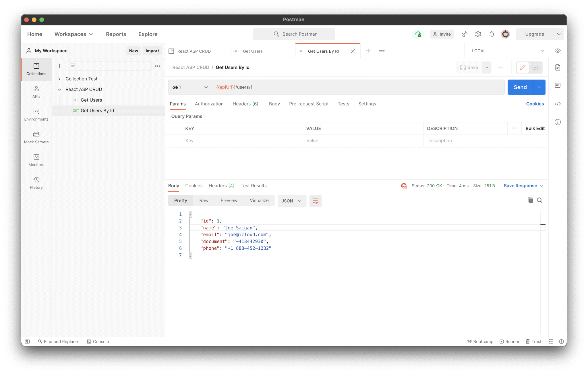Click the Search Postman field

click(294, 34)
